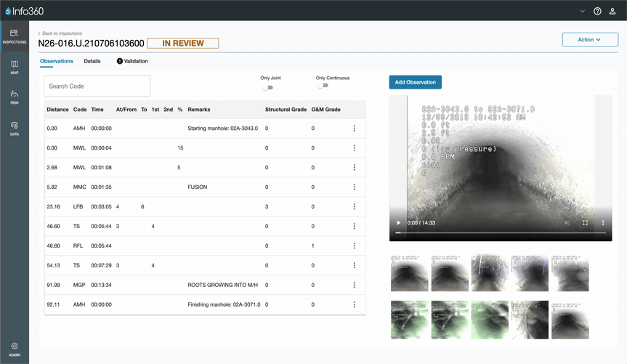627x364 pixels.
Task: Open the video player more options menu
Action: tap(602, 223)
